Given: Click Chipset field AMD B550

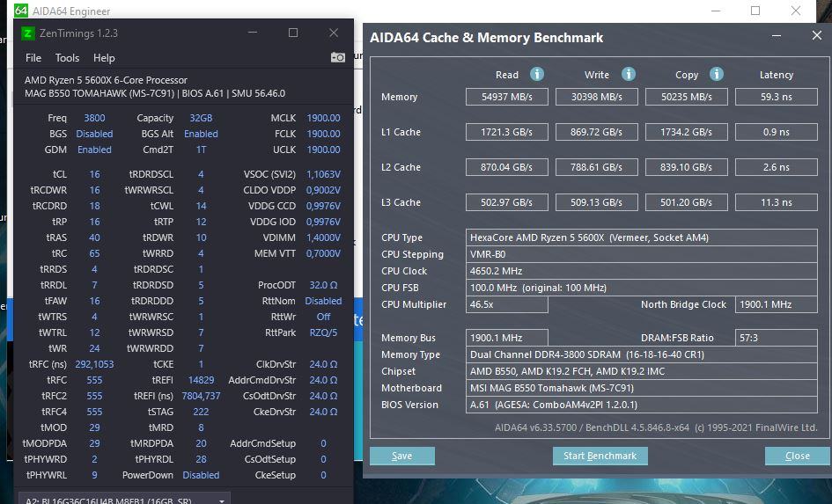Looking at the screenshot, I should (642, 371).
